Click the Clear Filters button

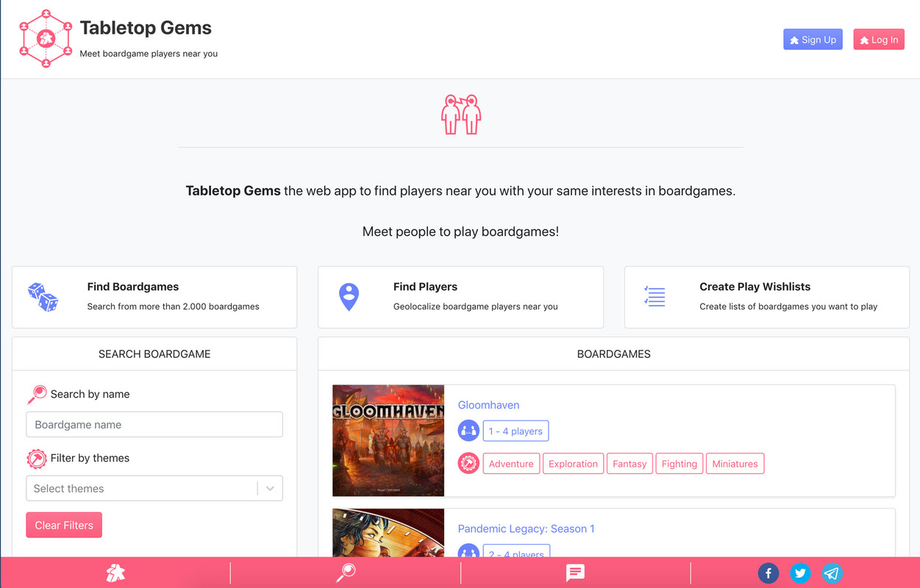point(64,525)
